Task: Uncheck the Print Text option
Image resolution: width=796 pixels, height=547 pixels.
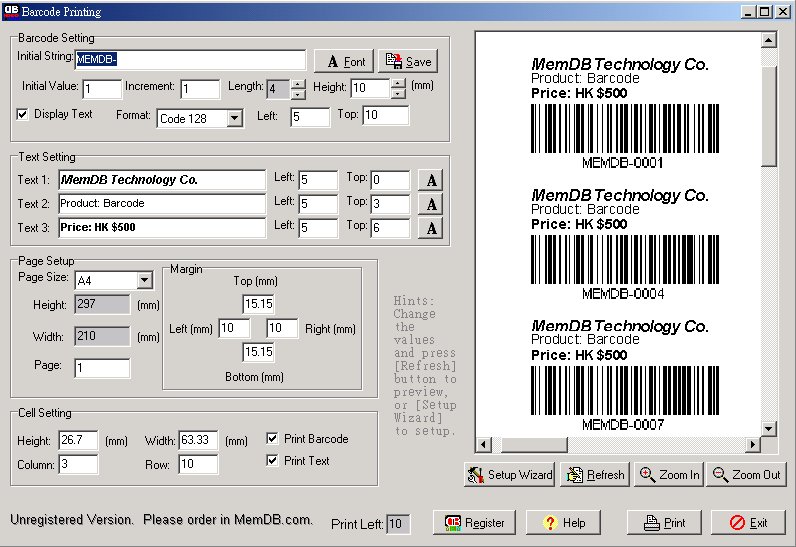Action: click(x=272, y=460)
